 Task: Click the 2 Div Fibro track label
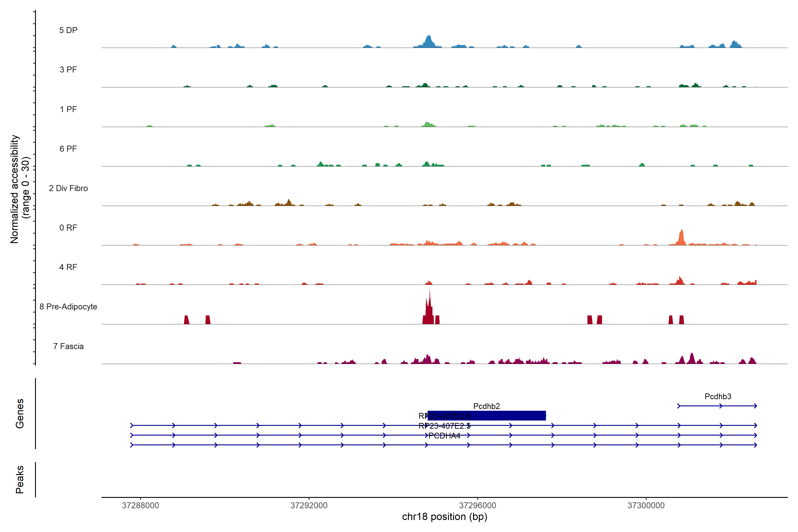[68, 188]
